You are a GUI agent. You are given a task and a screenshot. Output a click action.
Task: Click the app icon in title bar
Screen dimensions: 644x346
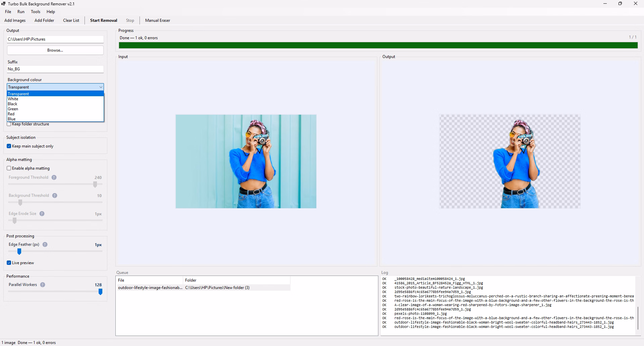point(3,4)
